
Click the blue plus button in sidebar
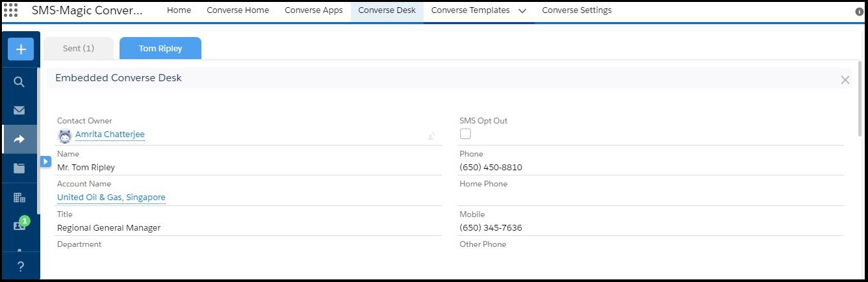point(21,49)
